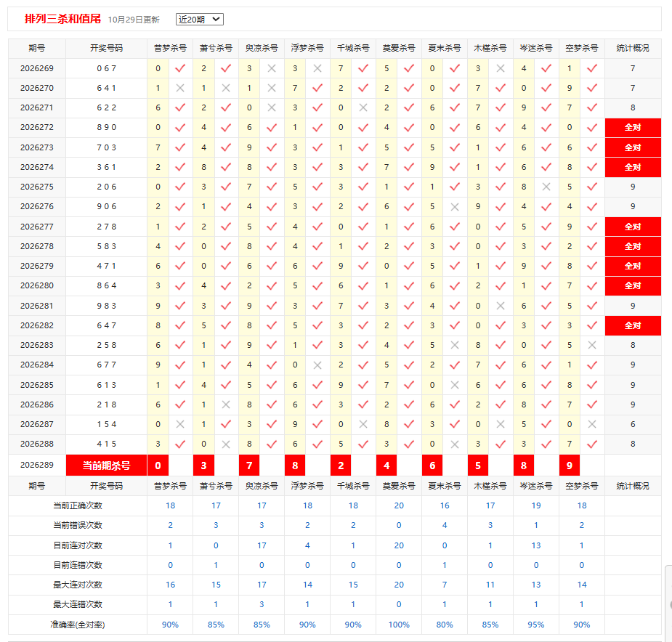Viewport: 672px width, 642px height.
Task: Click check mark for 昔梦杀号 in row 2026282
Action: [180, 325]
